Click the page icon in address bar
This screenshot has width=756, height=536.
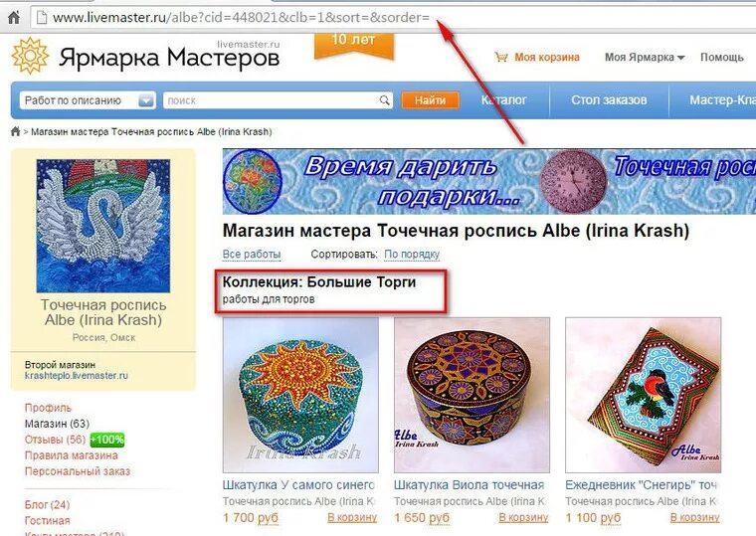coord(42,18)
